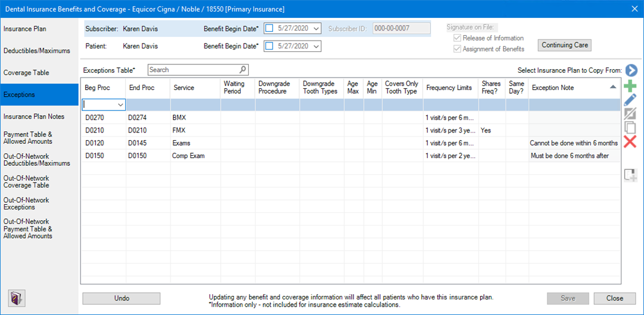
Task: Click the Exams service cell
Action: coord(196,143)
